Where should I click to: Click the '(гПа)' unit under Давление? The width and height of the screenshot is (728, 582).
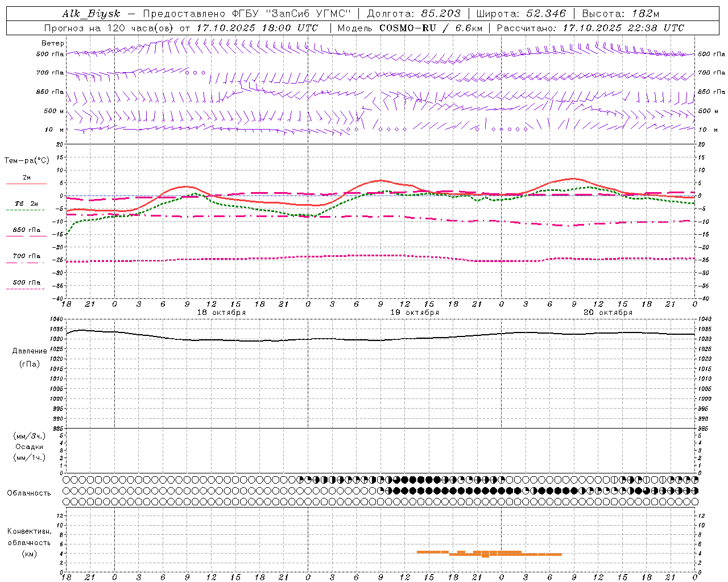pos(30,364)
